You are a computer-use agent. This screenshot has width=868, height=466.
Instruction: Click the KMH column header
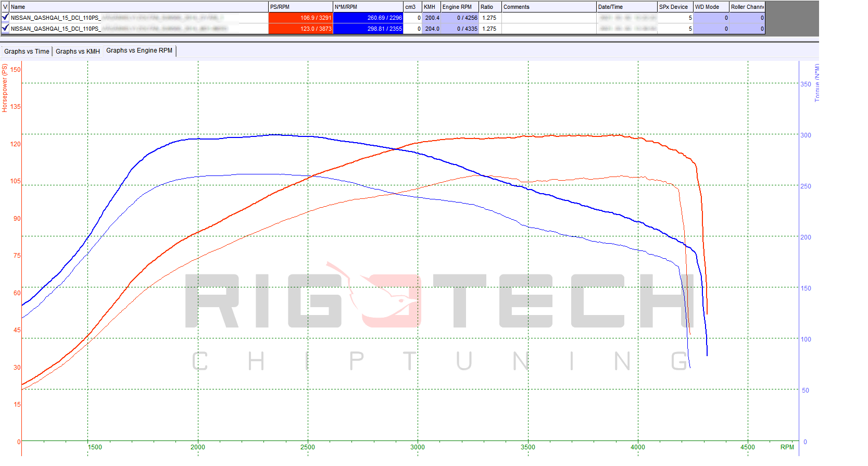(431, 7)
